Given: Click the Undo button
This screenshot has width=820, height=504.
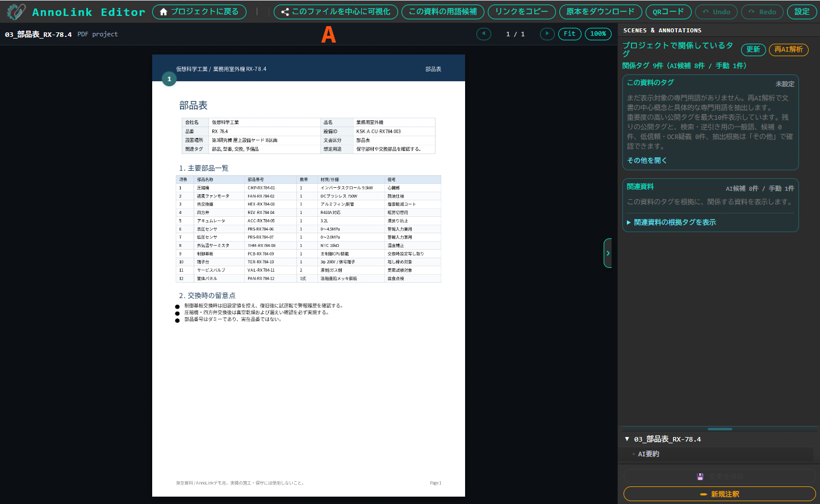Looking at the screenshot, I should point(717,11).
